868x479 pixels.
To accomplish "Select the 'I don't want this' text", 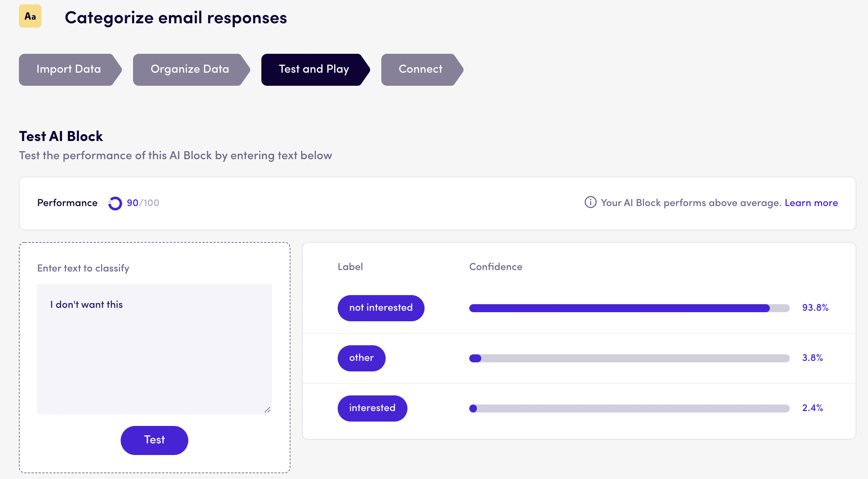I will click(x=86, y=305).
